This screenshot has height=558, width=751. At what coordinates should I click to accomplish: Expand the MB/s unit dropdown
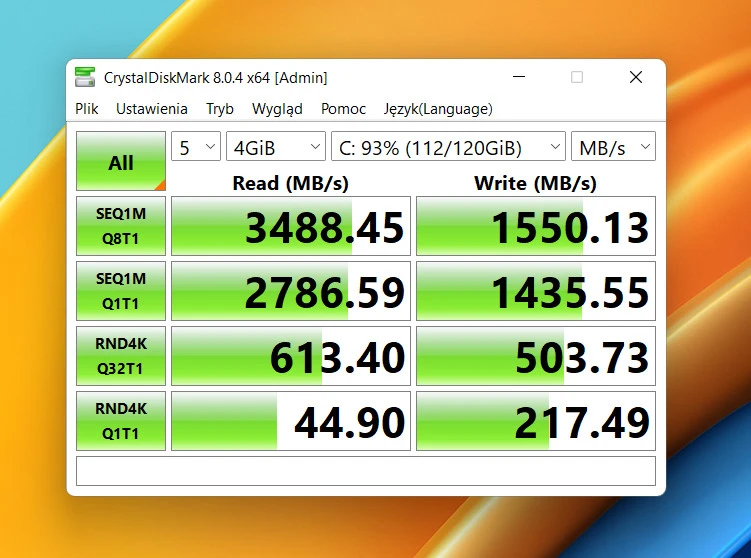pos(614,146)
